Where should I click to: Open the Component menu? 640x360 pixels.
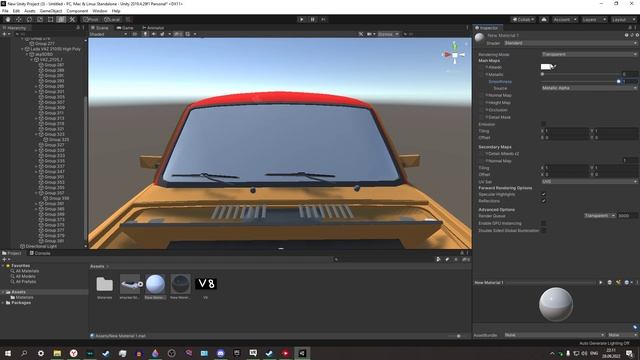pyautogui.click(x=77, y=11)
